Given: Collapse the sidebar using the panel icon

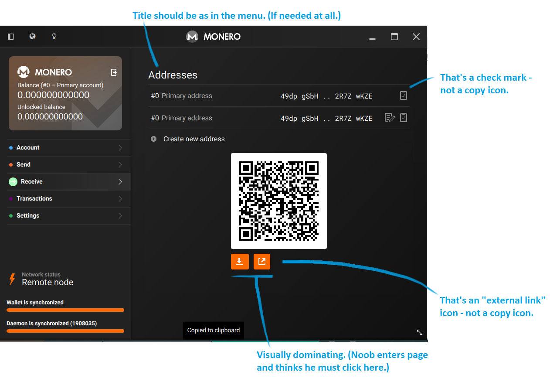Looking at the screenshot, I should (x=11, y=36).
